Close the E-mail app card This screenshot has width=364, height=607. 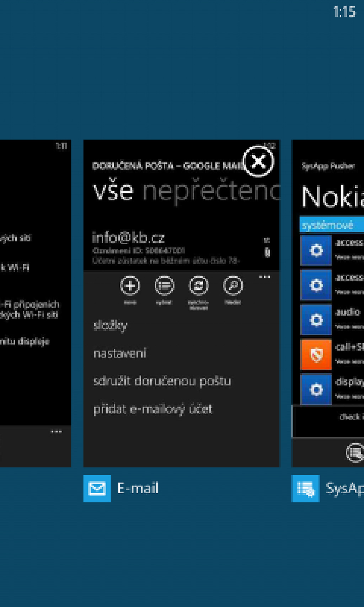[x=258, y=161]
